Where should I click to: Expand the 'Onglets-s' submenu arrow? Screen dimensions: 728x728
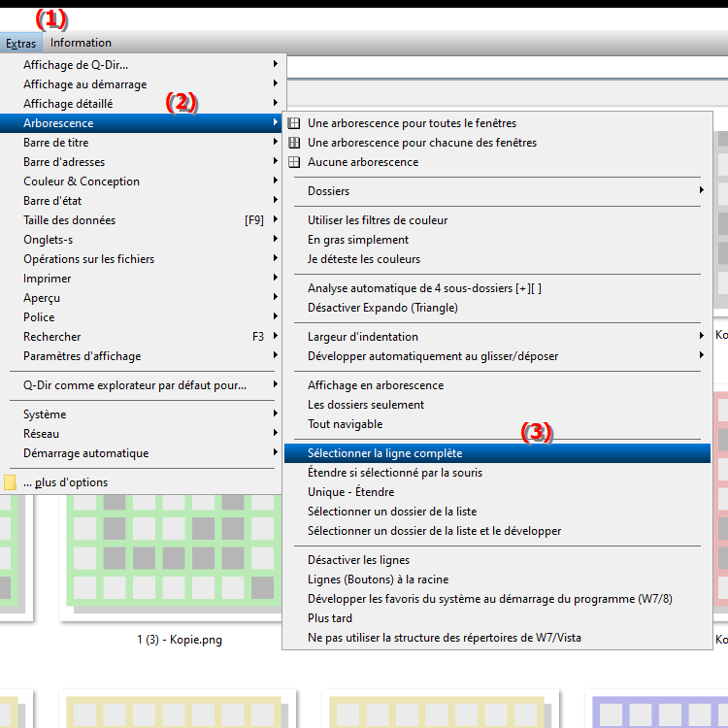click(x=276, y=239)
